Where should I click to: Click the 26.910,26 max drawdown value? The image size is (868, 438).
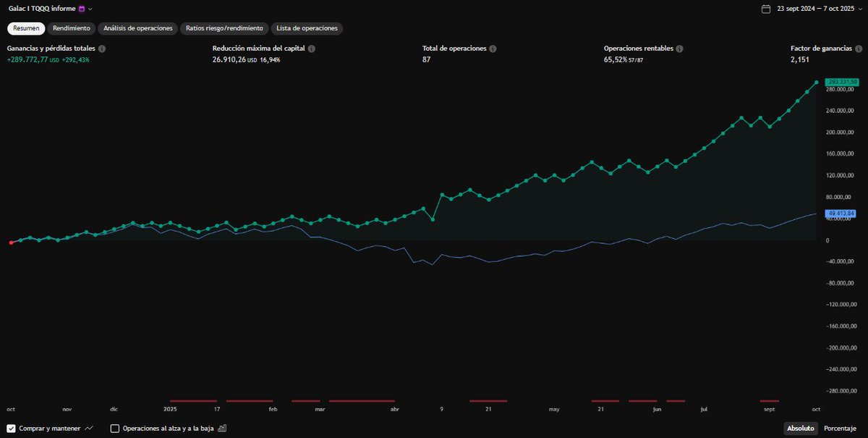click(229, 59)
